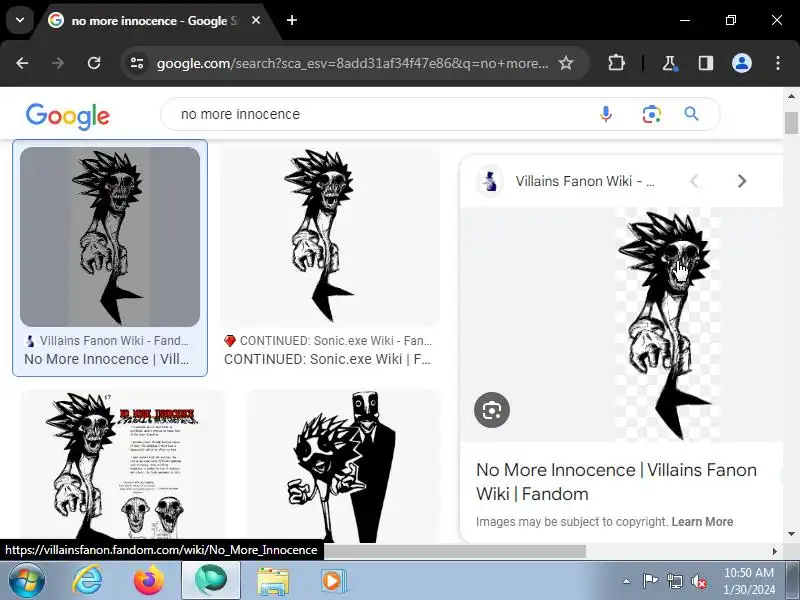800x600 pixels.
Task: Click the browser forward arrow
Action: click(58, 63)
